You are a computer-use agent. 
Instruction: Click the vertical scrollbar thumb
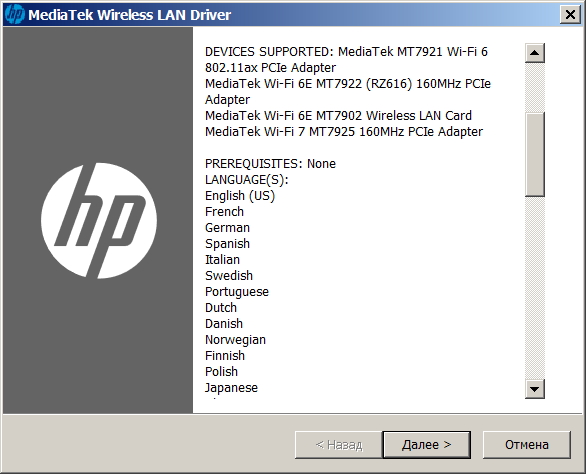tap(534, 154)
